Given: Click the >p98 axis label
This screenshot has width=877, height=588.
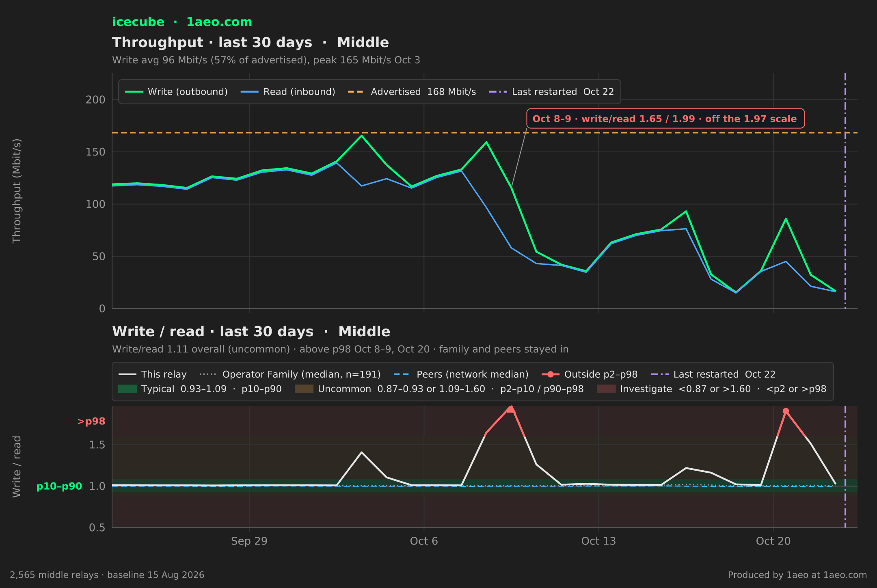Looking at the screenshot, I should tap(91, 422).
